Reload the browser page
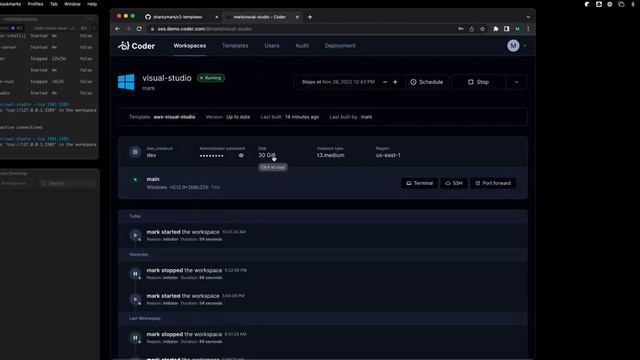The width and height of the screenshot is (640, 360). [x=139, y=29]
